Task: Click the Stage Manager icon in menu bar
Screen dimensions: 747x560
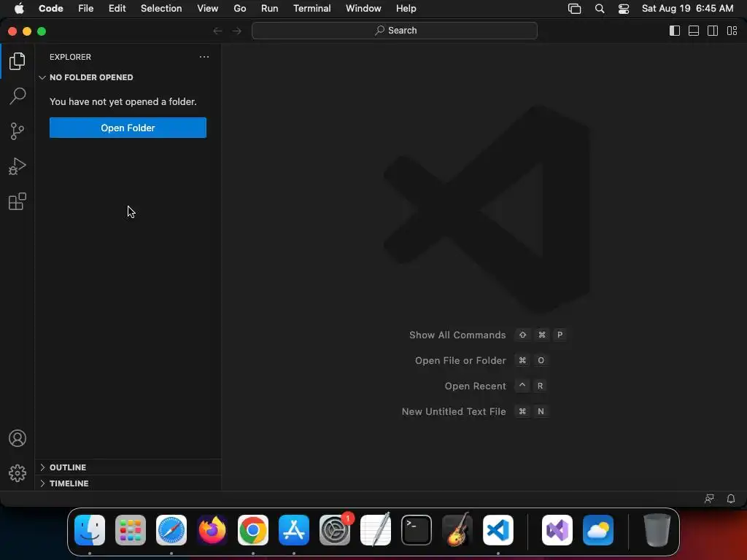Action: (575, 9)
